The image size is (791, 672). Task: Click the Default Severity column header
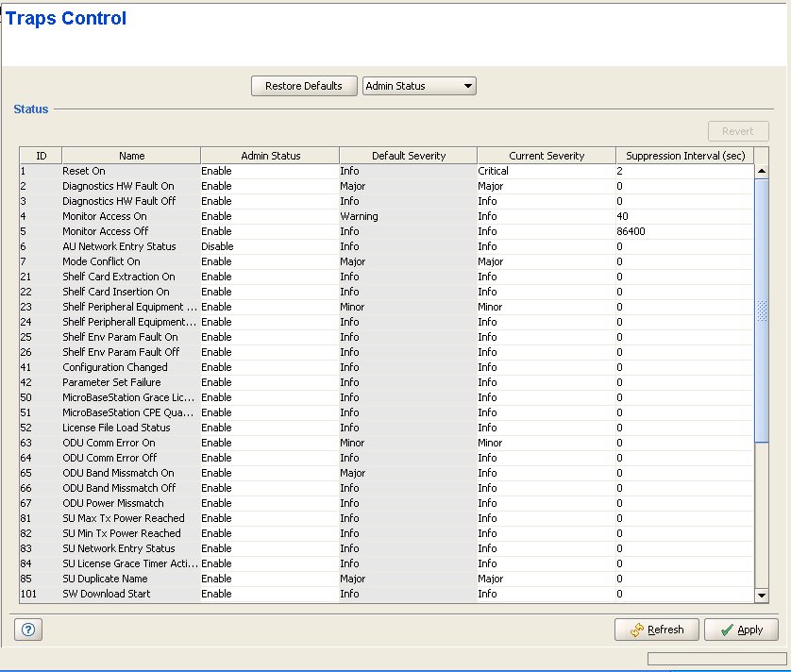point(408,156)
